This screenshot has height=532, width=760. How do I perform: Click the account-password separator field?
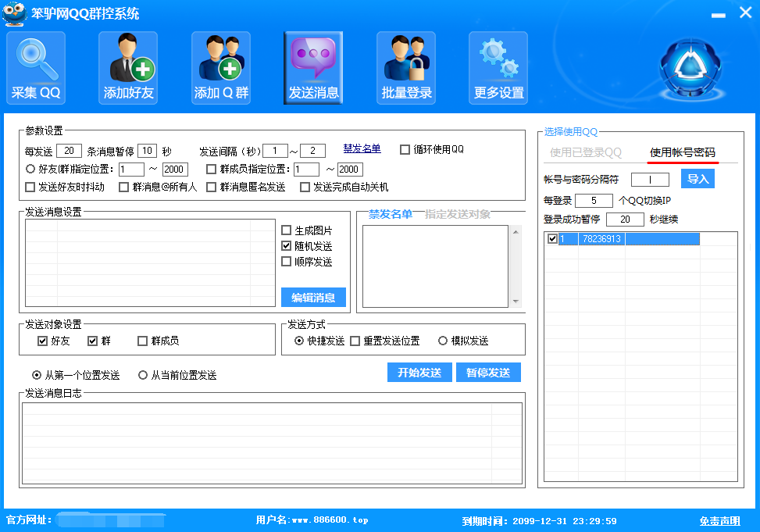[650, 180]
